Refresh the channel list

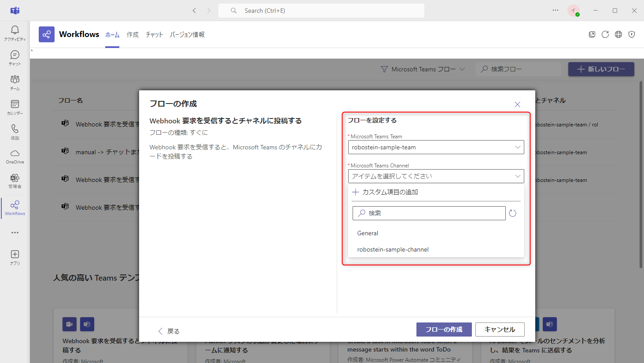point(513,213)
